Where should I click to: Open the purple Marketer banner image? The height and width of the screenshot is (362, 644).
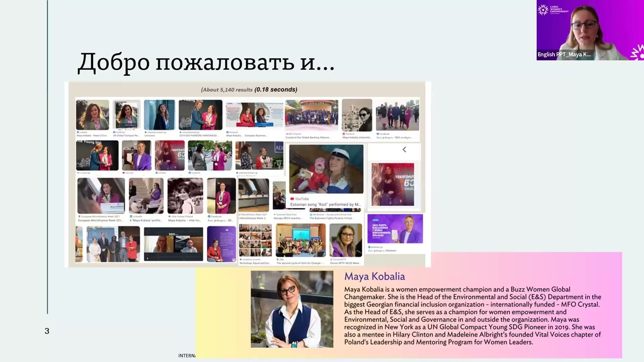[395, 229]
